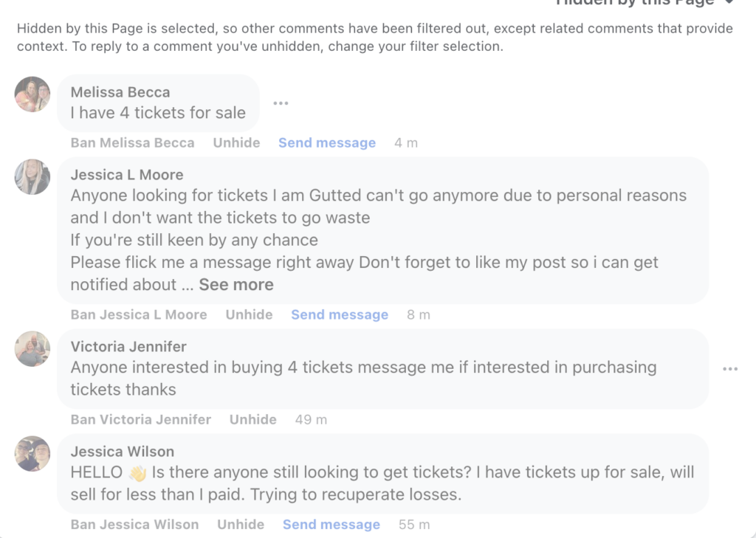Open Victoria Jennifer's comment options ellipsis

730,369
